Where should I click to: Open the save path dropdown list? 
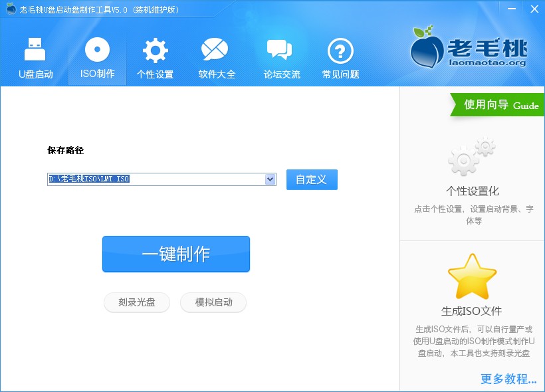270,179
